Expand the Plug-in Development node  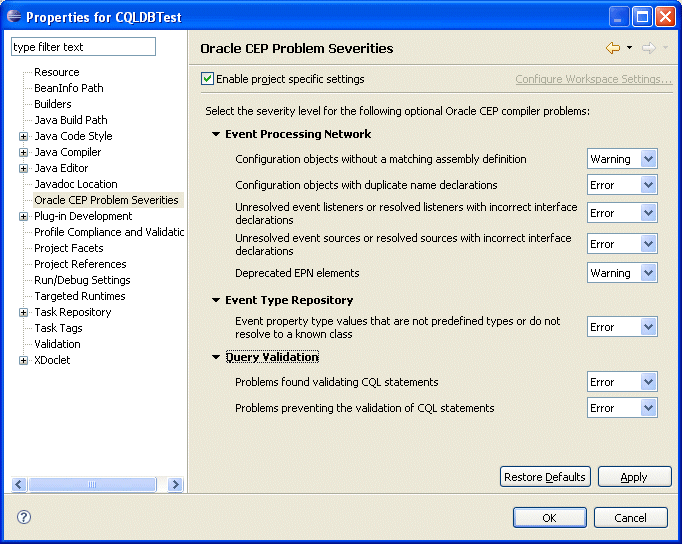[x=23, y=217]
